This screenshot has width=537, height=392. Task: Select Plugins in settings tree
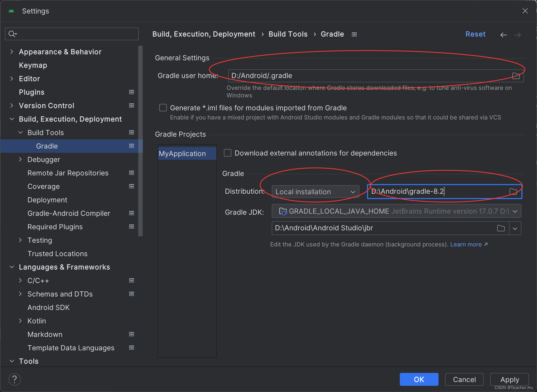[31, 92]
